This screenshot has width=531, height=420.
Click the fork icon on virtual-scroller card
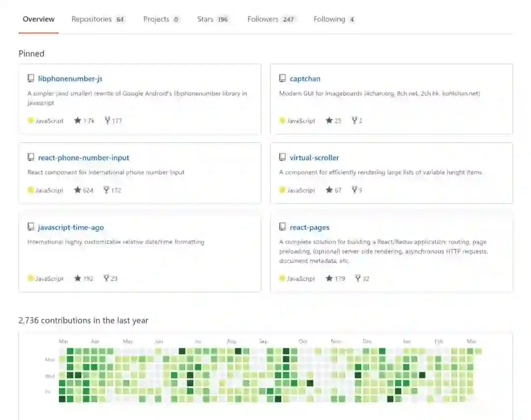pos(354,190)
